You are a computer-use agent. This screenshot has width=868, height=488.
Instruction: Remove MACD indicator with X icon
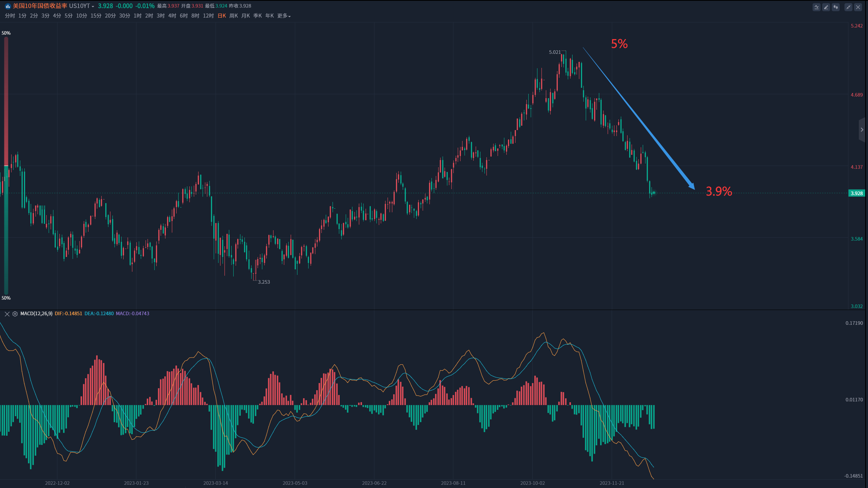pos(7,314)
